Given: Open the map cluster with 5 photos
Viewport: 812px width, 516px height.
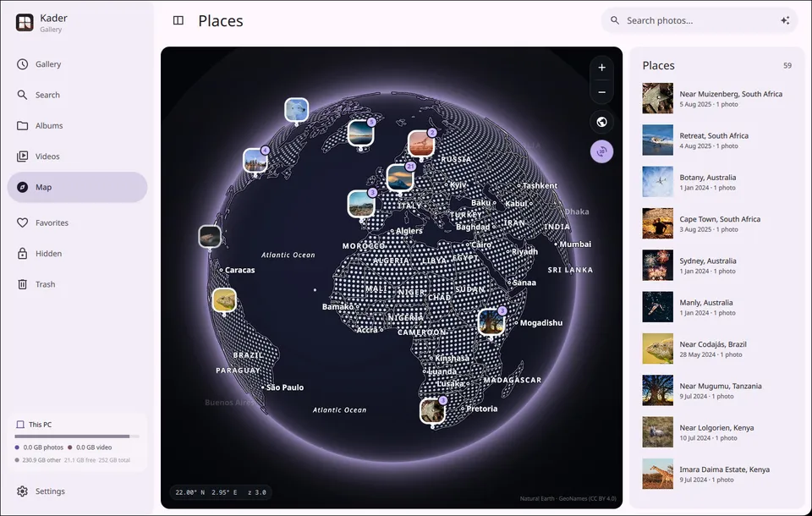Looking at the screenshot, I should pos(360,133).
